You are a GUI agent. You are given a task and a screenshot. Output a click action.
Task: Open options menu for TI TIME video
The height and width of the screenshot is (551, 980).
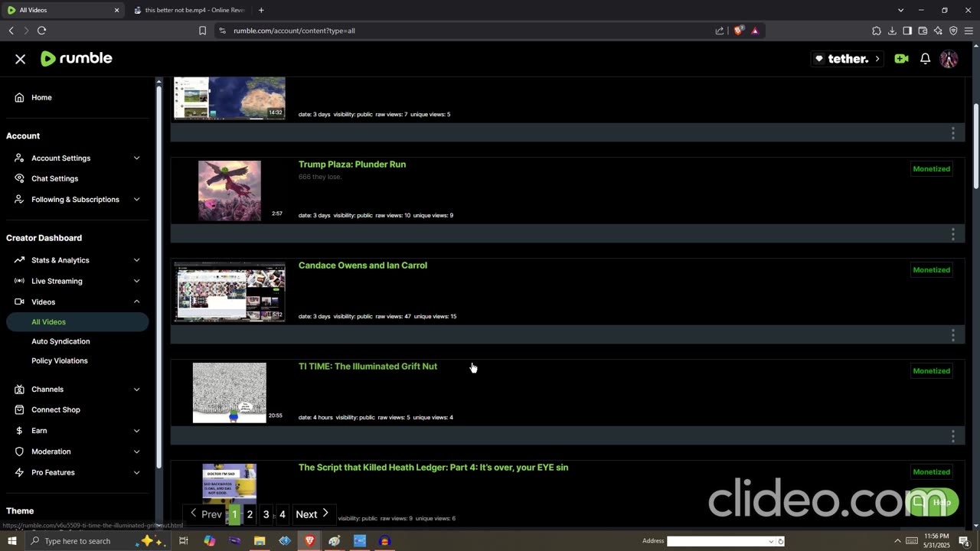pyautogui.click(x=953, y=435)
